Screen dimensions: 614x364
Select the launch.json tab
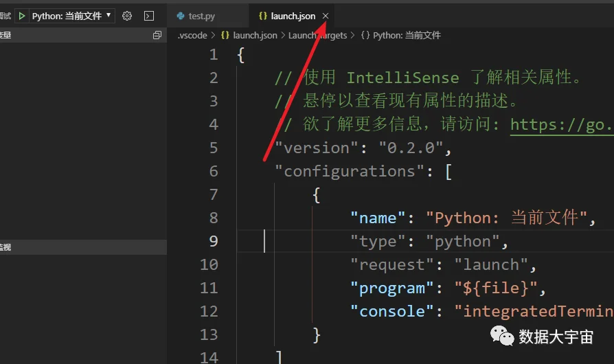click(293, 16)
